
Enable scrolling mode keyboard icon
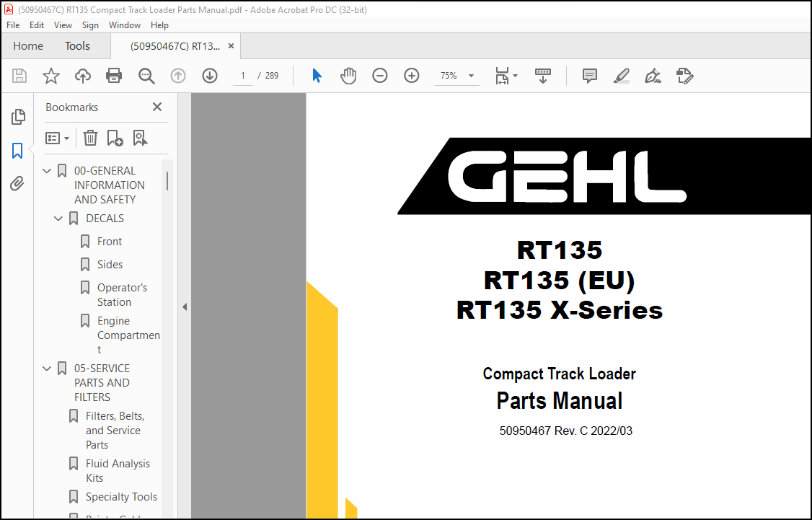543,76
